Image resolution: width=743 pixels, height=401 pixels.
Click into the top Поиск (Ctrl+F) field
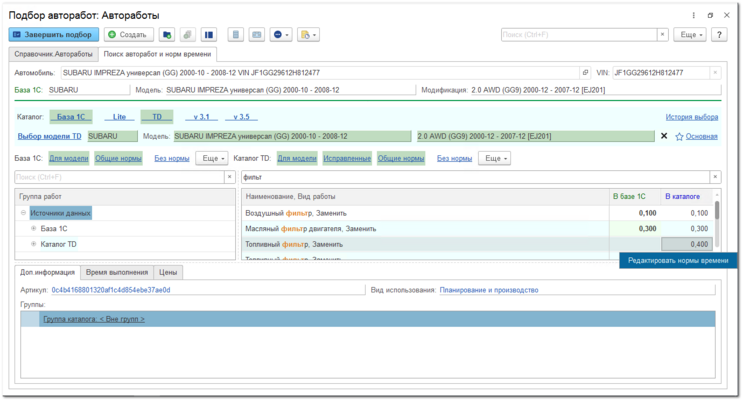point(579,35)
